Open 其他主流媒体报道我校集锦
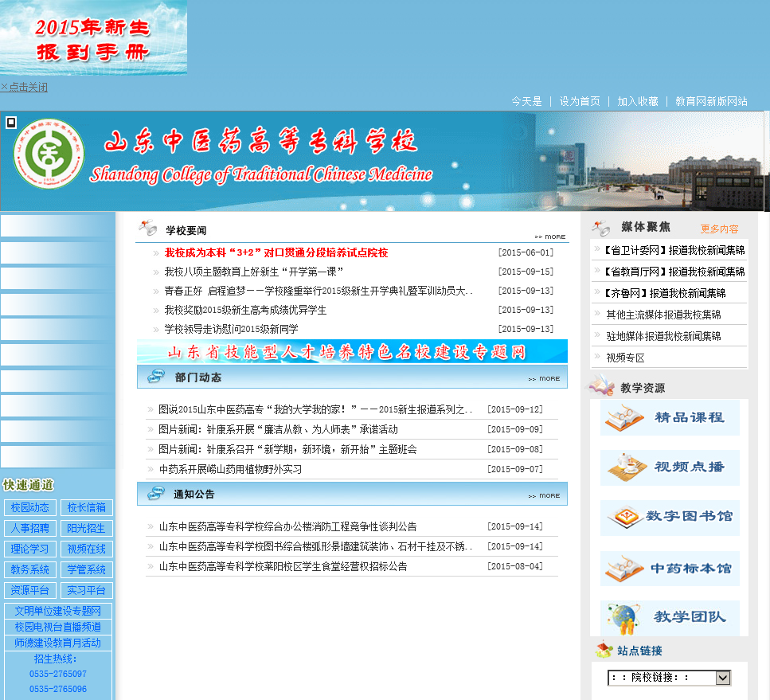Screen dimensions: 770x700 [663, 315]
